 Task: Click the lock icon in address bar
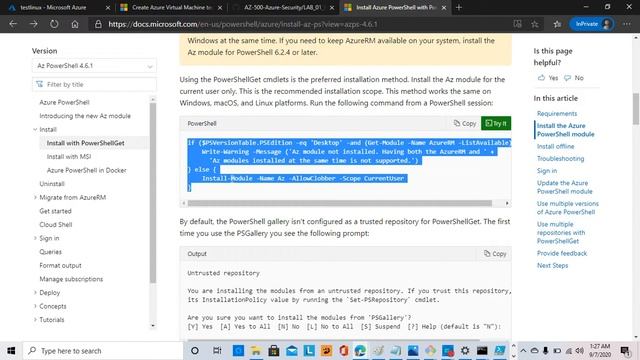[98, 24]
